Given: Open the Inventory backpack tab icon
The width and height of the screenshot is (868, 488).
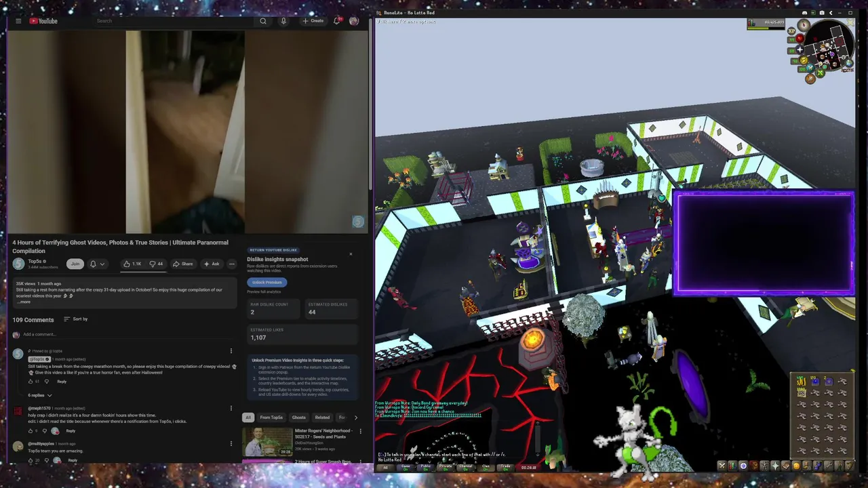Looking at the screenshot, I should [754, 466].
